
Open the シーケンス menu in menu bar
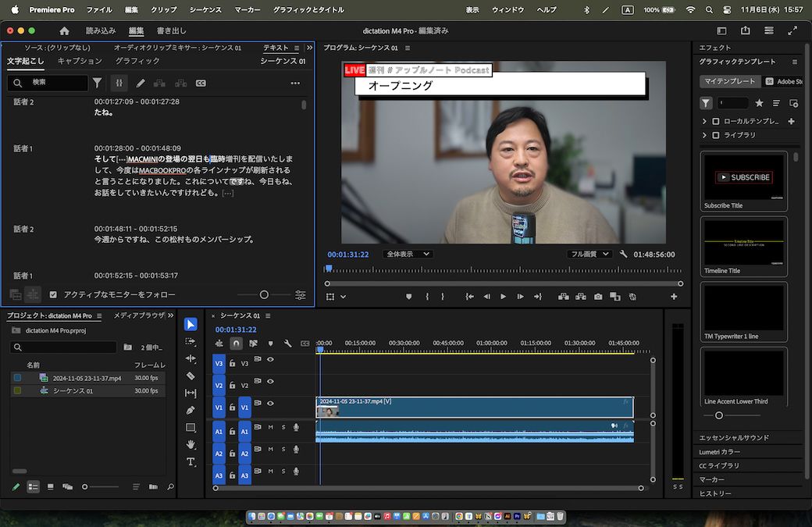pyautogui.click(x=205, y=10)
